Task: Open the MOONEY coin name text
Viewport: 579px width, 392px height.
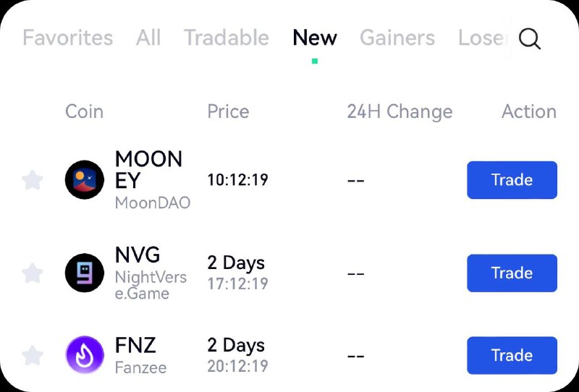Action: point(148,169)
